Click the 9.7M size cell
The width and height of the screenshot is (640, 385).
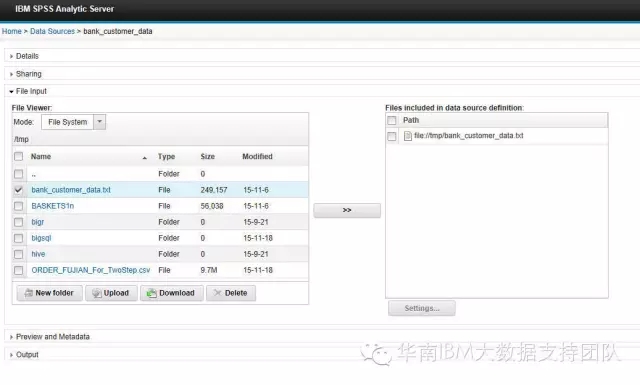coord(209,270)
